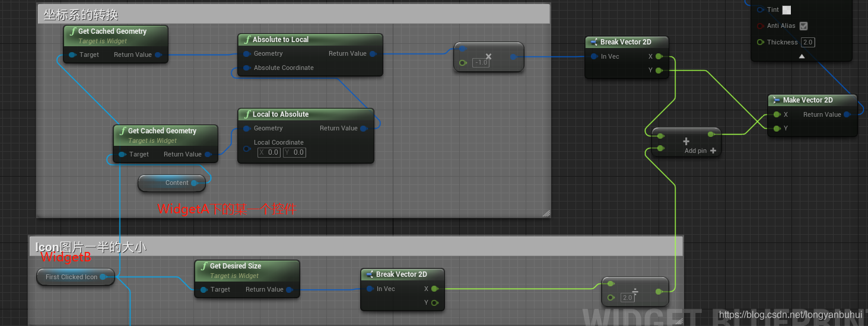This screenshot has width=868, height=326.
Task: Click the Thickness input pin
Action: 761,42
